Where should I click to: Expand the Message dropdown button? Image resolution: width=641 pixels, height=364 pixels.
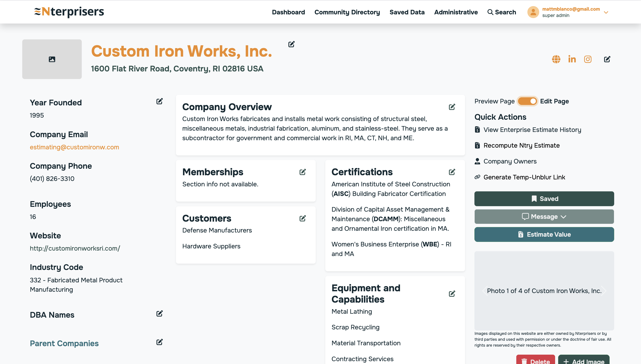point(544,216)
